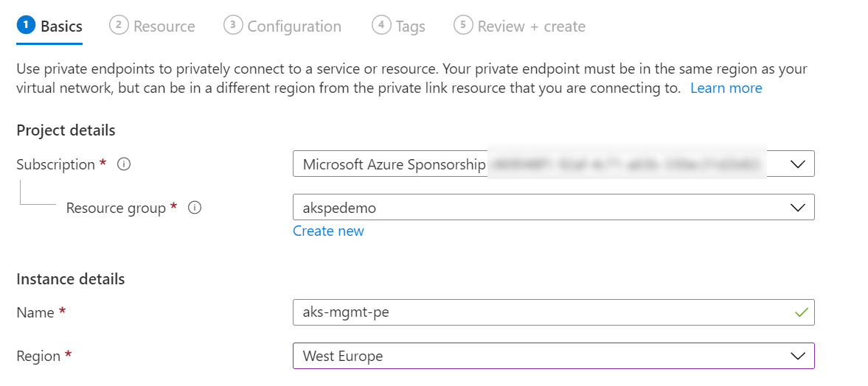Viewport: 868px width, 386px height.
Task: Expand the Subscription dropdown chevron
Action: (798, 164)
